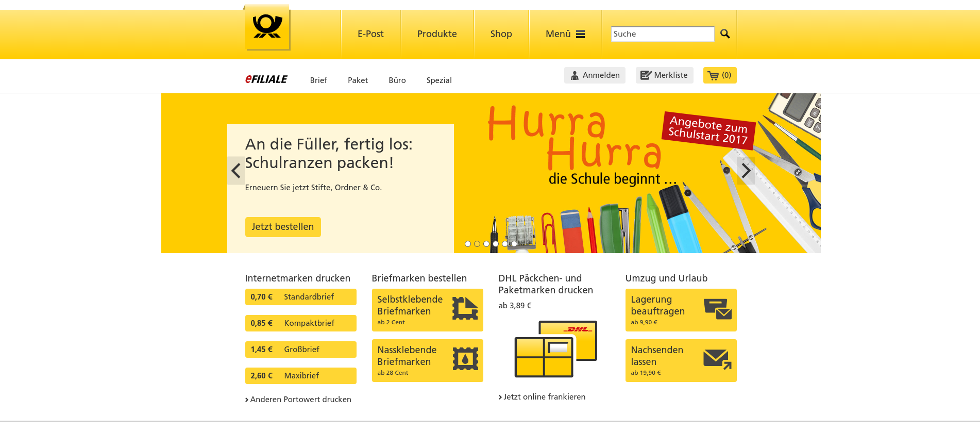The image size is (980, 432).
Task: Switch to the Brief category
Action: tap(318, 80)
